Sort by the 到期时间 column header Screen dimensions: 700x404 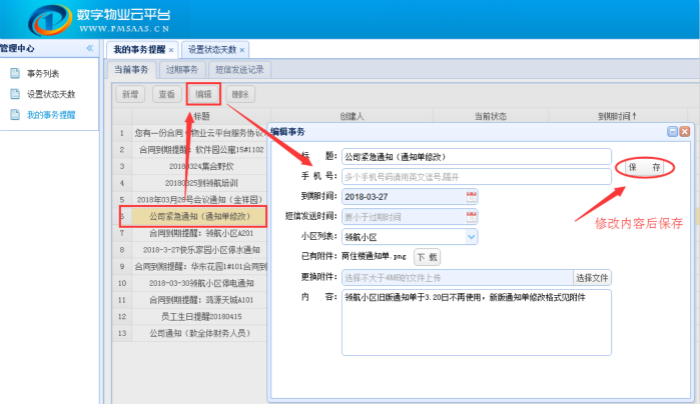tap(617, 117)
